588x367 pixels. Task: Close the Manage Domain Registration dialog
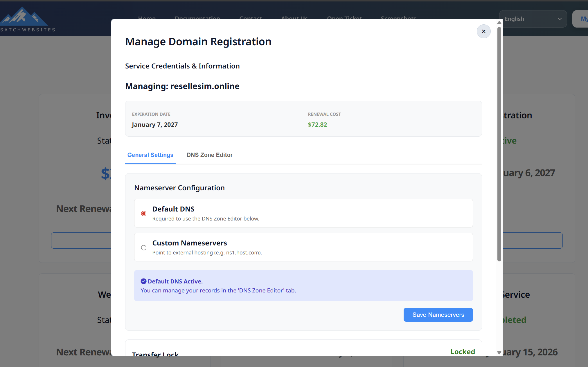(x=483, y=31)
